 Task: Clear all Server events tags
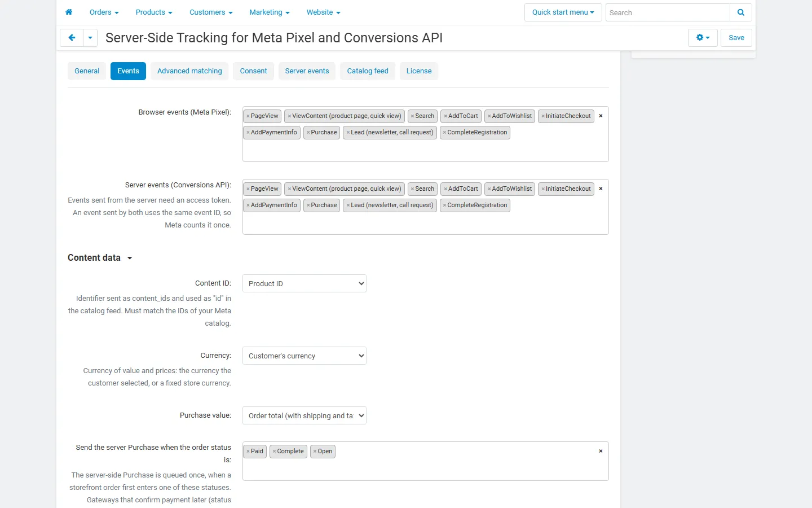601,189
